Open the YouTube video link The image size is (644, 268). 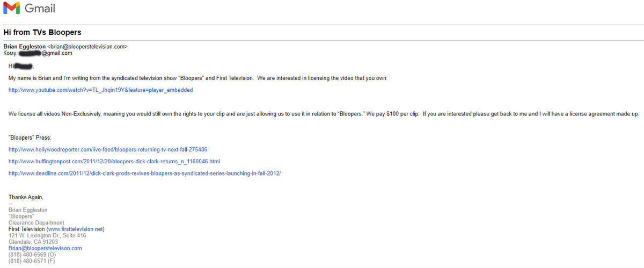pyautogui.click(x=100, y=90)
